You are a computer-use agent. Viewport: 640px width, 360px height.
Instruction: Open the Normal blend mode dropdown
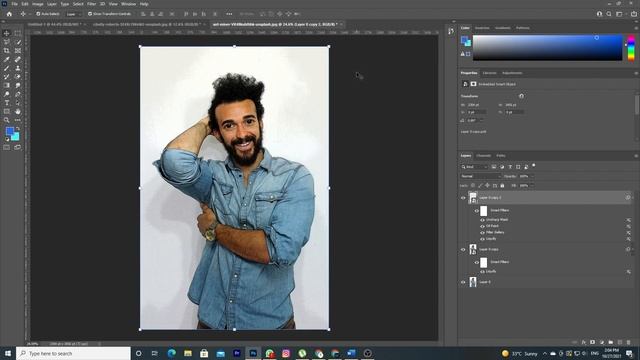(x=480, y=176)
